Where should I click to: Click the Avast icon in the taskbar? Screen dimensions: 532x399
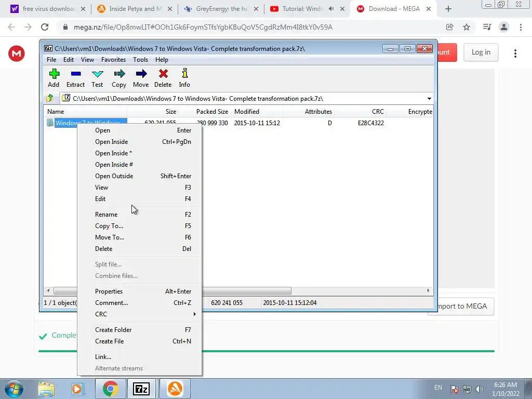(x=175, y=389)
